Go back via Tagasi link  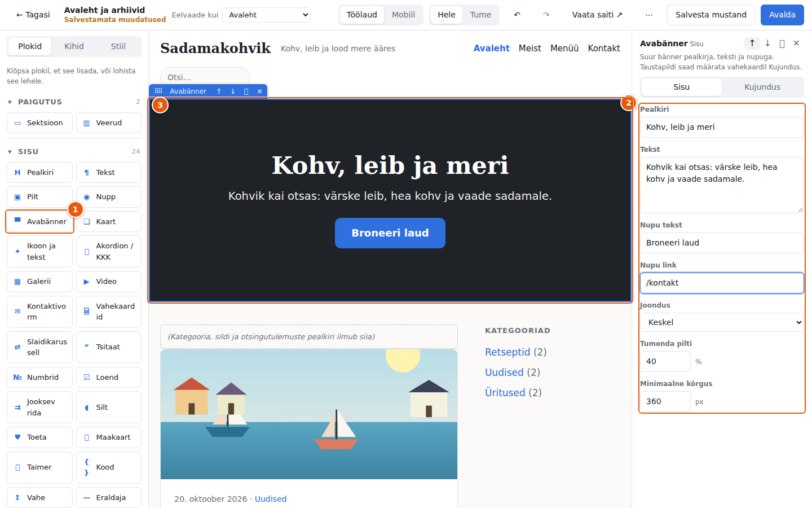[x=33, y=15]
